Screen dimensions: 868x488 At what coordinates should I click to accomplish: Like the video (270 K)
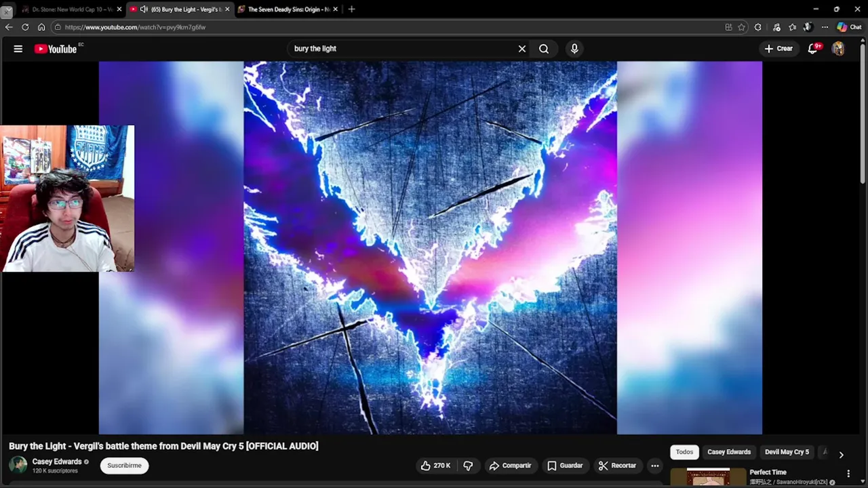click(x=435, y=466)
